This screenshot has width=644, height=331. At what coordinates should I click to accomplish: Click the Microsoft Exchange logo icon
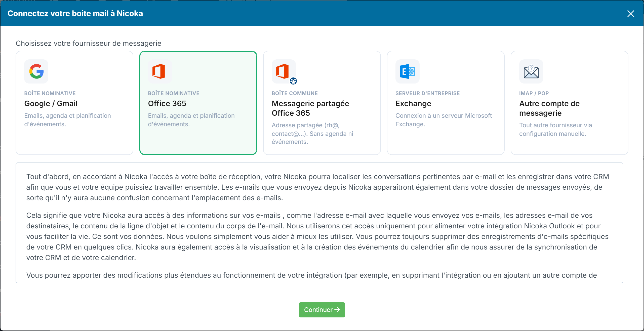(x=407, y=71)
